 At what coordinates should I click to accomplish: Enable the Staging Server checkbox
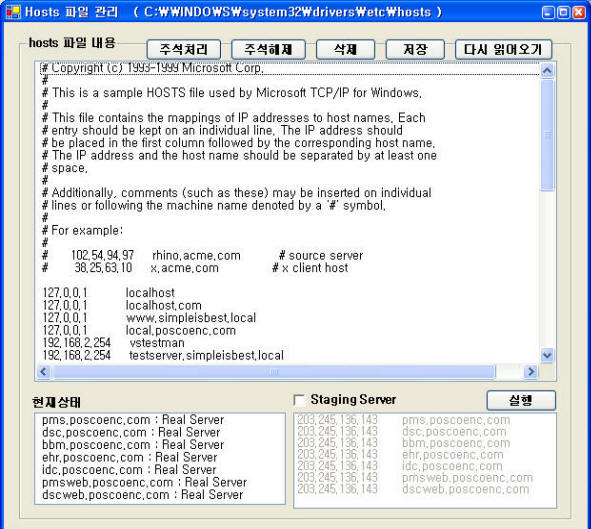click(299, 400)
